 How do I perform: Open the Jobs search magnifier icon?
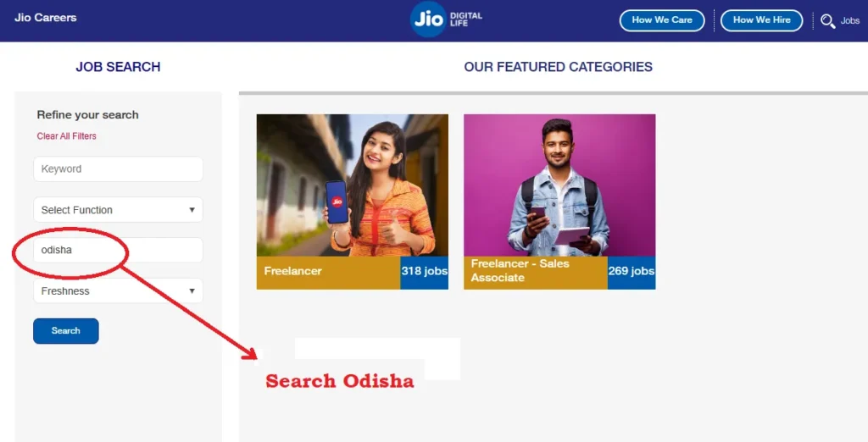click(x=827, y=21)
